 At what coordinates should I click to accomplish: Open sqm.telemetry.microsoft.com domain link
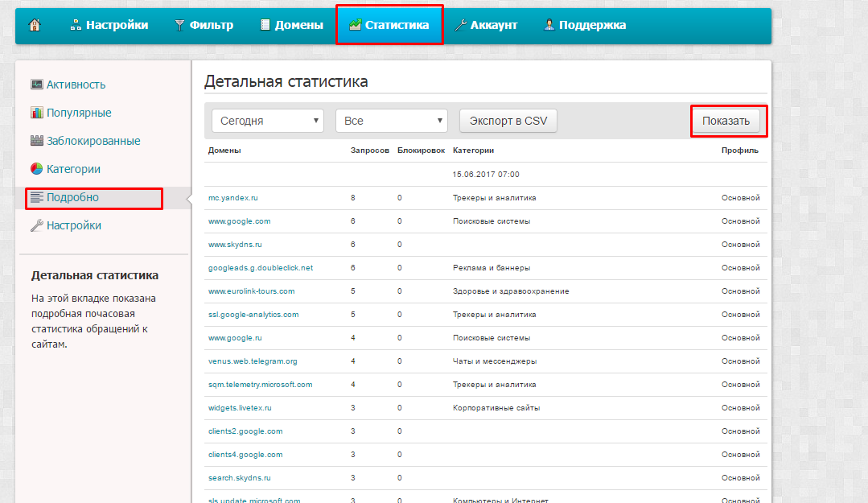click(260, 384)
